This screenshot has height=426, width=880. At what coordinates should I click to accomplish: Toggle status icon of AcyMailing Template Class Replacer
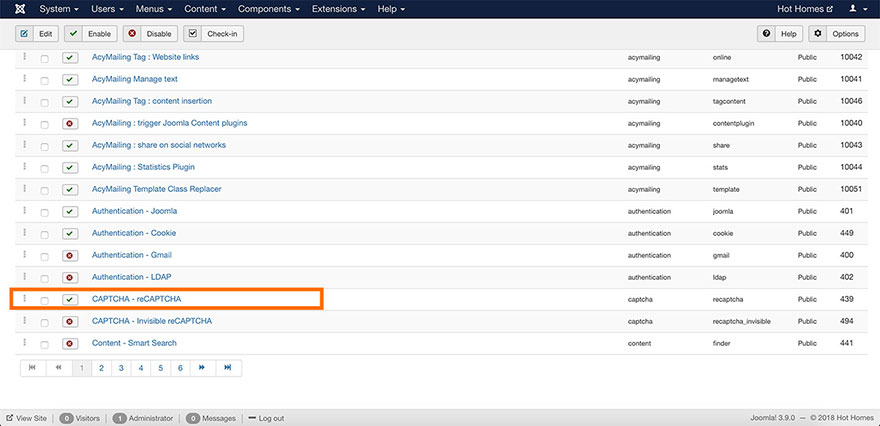click(x=70, y=190)
